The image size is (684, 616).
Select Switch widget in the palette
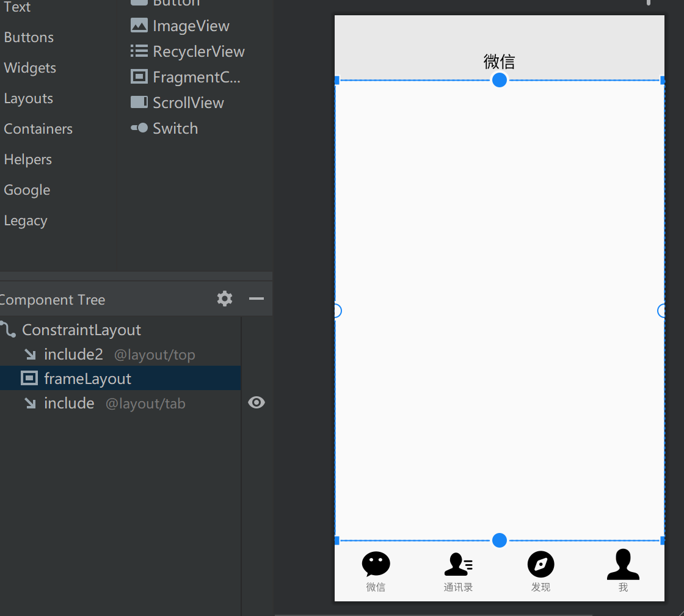(164, 129)
